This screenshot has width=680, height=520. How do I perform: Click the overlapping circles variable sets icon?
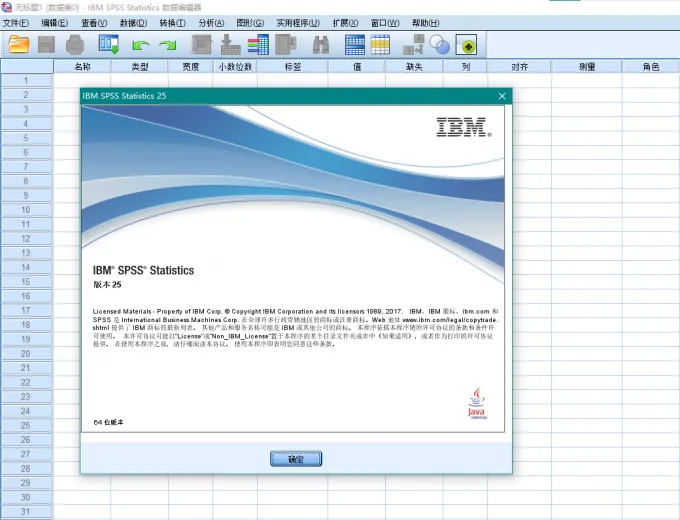(440, 44)
